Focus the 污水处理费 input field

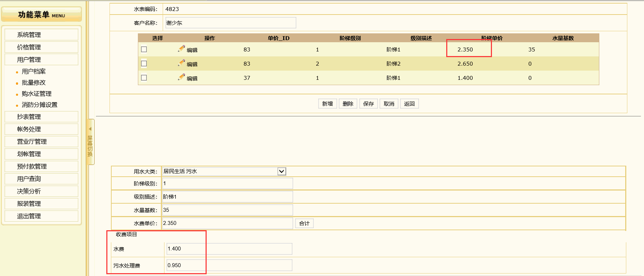229,265
